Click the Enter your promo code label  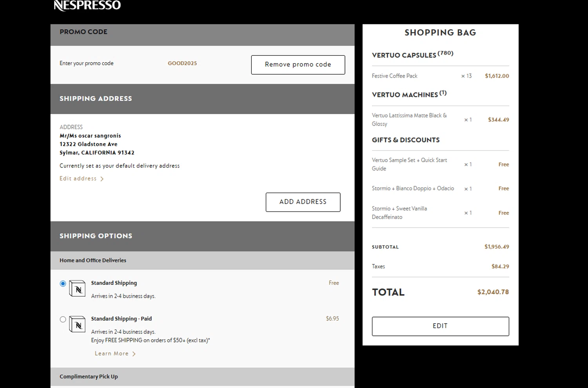click(x=87, y=63)
